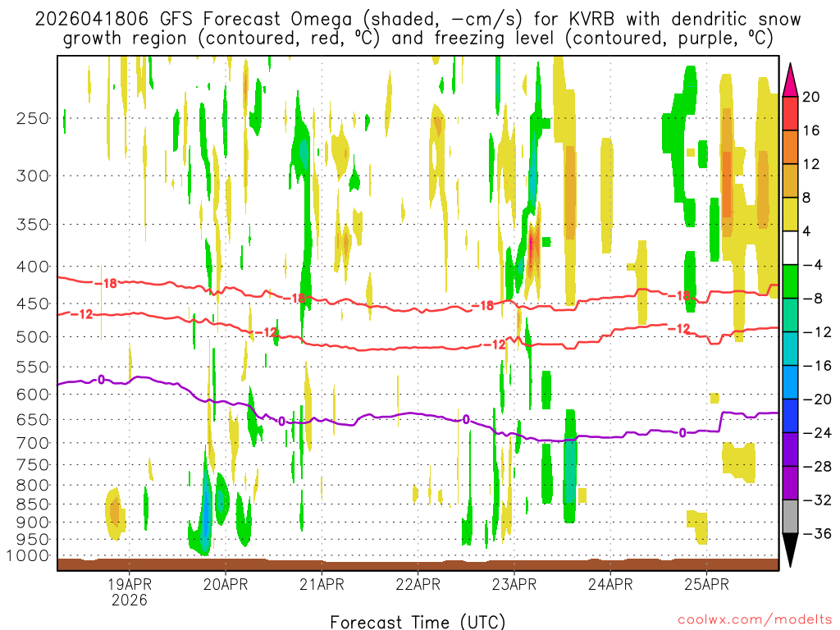840x630 pixels.
Task: Click the 2026 year label under 19APR
Action: tap(129, 600)
